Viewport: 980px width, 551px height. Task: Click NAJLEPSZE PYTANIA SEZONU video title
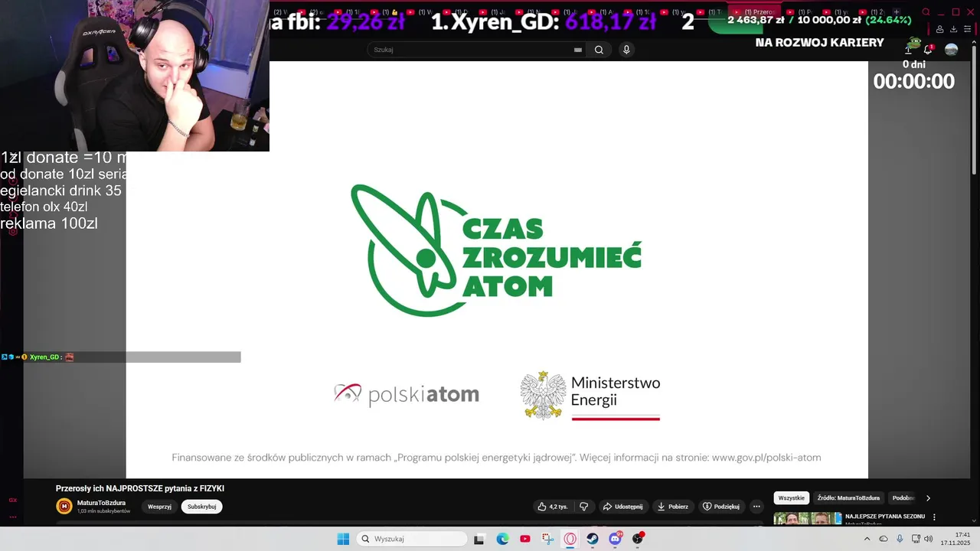pyautogui.click(x=885, y=517)
